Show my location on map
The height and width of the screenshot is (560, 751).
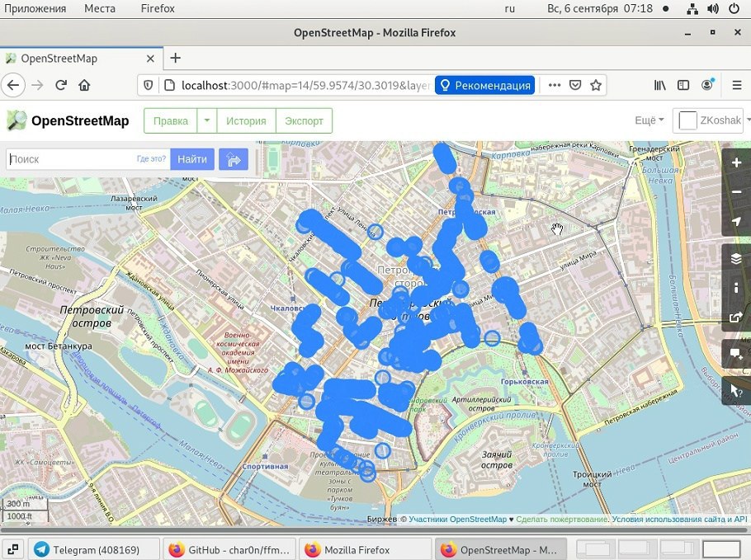(736, 221)
